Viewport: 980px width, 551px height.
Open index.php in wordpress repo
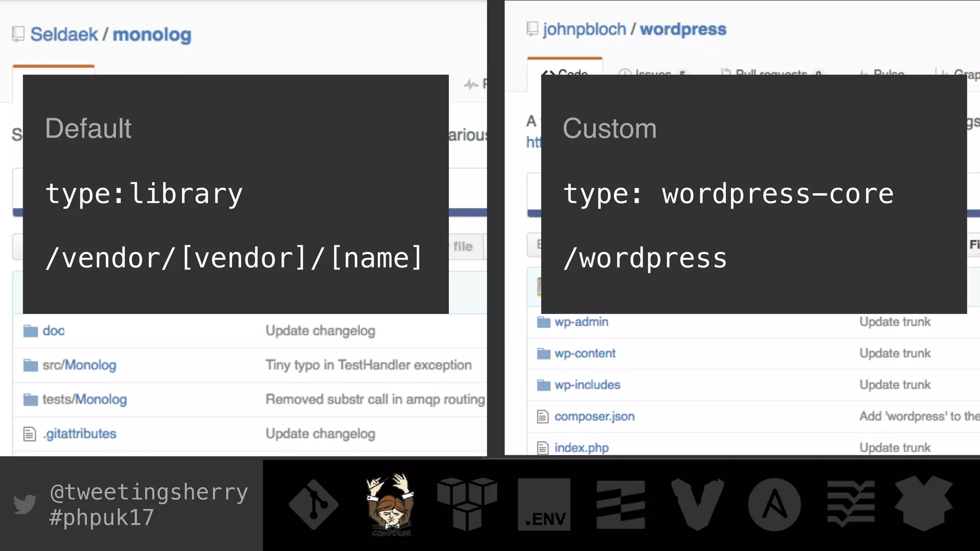click(581, 448)
